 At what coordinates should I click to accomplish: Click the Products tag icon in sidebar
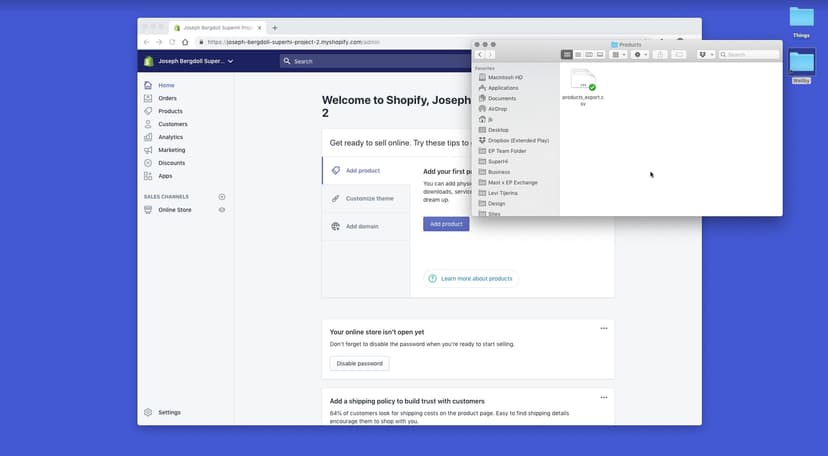pyautogui.click(x=149, y=111)
